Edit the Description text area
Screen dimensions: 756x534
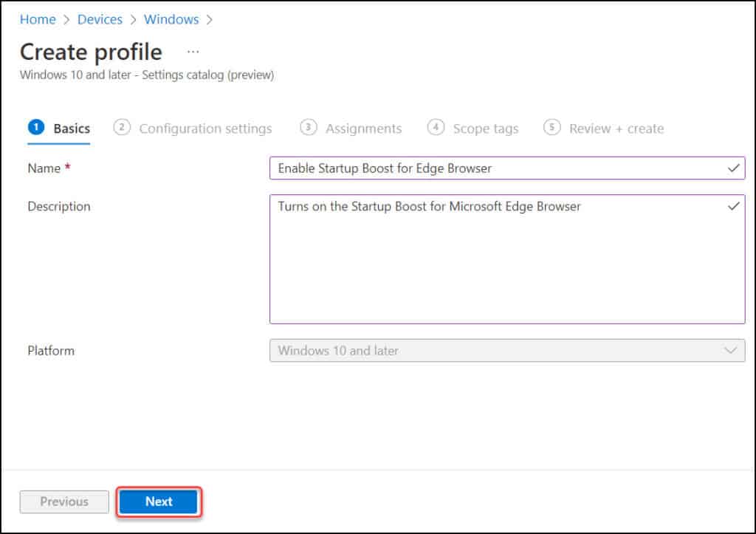click(x=507, y=259)
